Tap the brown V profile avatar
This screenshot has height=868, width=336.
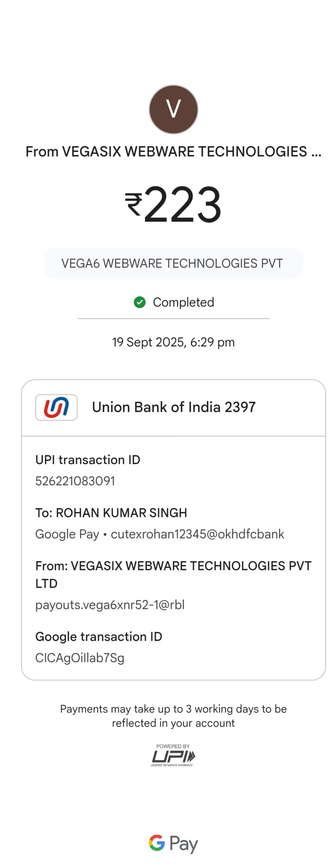173,109
